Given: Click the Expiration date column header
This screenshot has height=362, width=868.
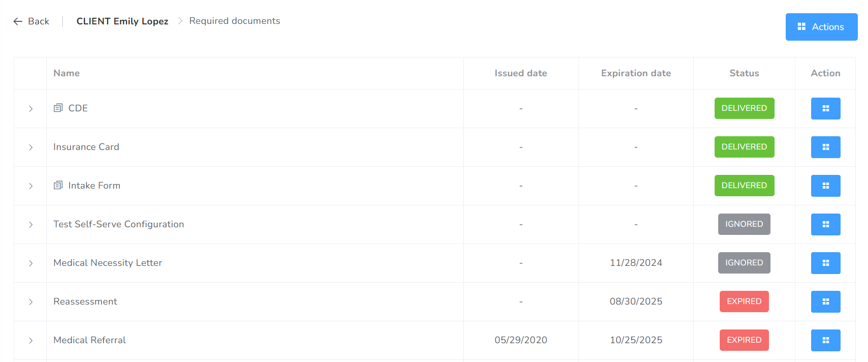Looking at the screenshot, I should click(x=635, y=73).
